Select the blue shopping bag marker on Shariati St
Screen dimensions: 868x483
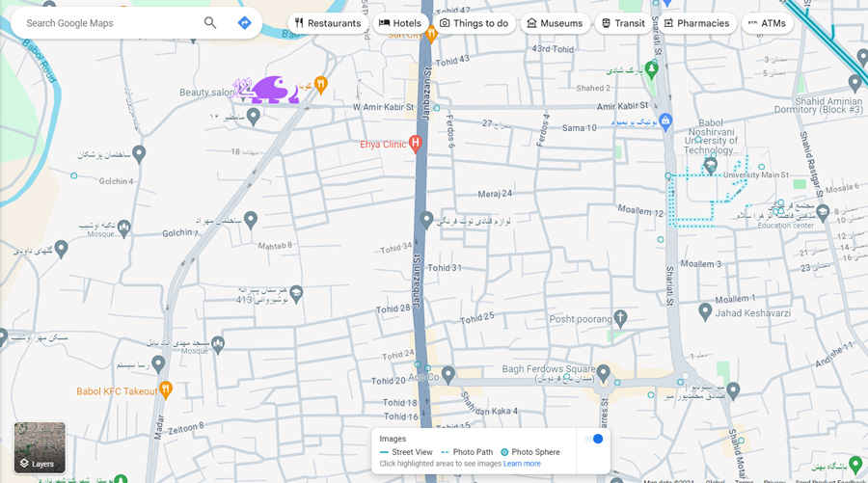pyautogui.click(x=665, y=121)
